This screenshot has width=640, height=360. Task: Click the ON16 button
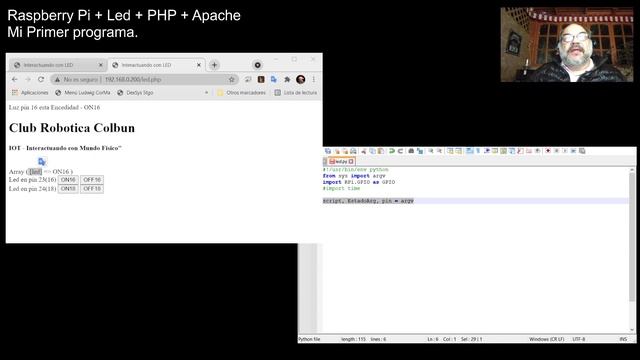[x=68, y=180]
